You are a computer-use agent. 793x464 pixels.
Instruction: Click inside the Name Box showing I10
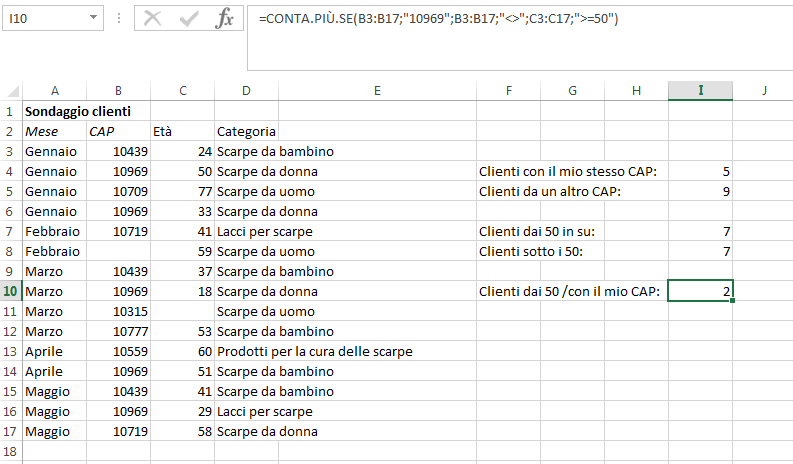[46, 19]
